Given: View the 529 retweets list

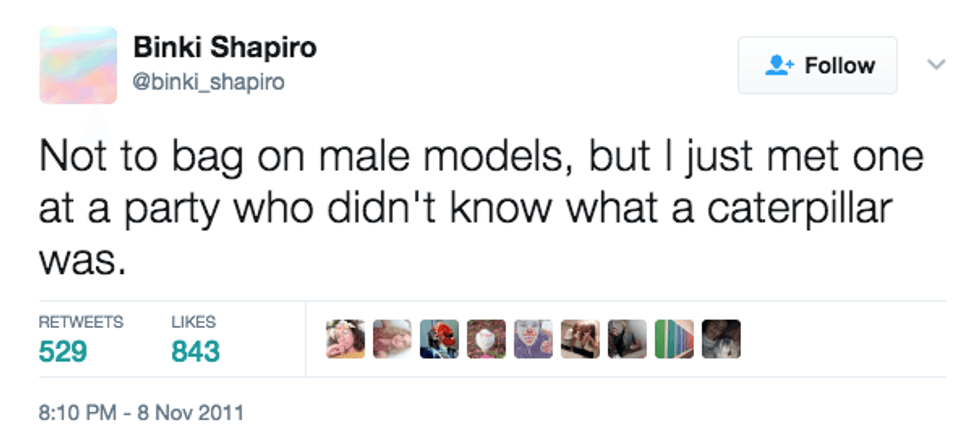Looking at the screenshot, I should coord(63,351).
